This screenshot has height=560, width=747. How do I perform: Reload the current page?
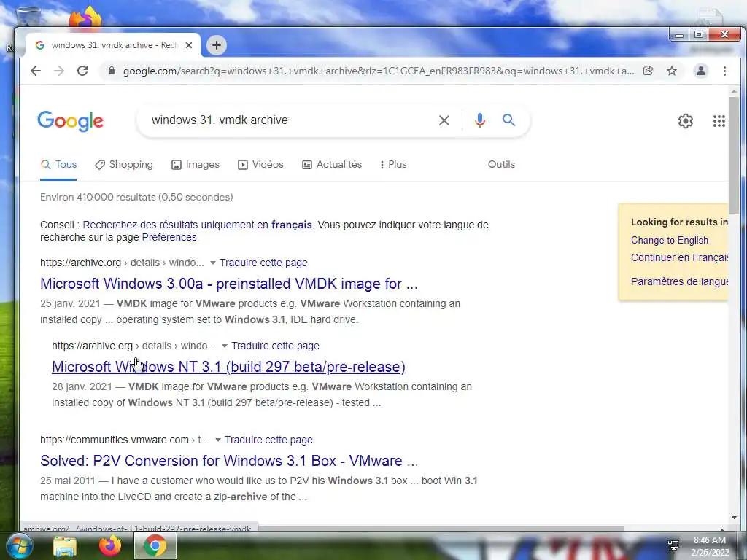pos(82,71)
